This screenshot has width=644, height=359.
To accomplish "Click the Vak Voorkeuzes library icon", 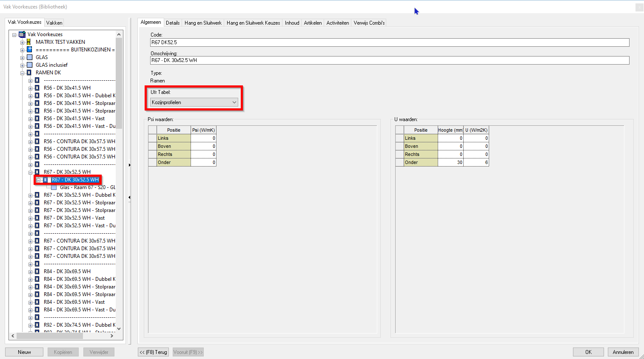I will pyautogui.click(x=22, y=34).
